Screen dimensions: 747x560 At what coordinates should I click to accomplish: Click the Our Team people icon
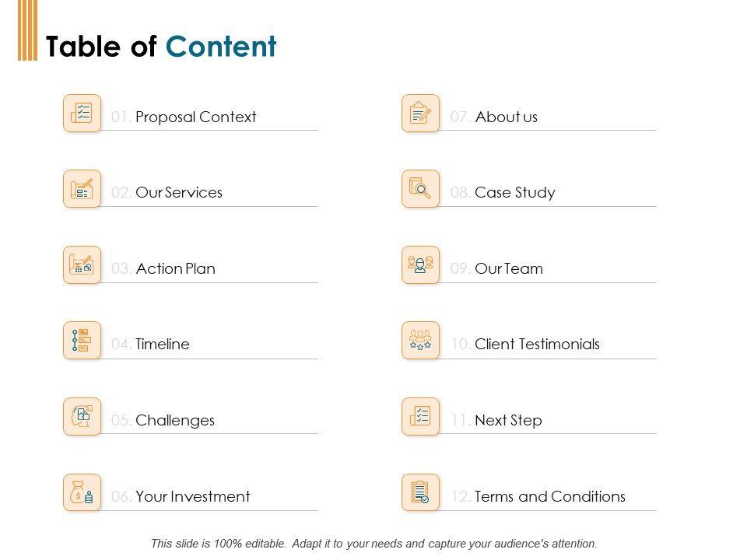tap(420, 265)
